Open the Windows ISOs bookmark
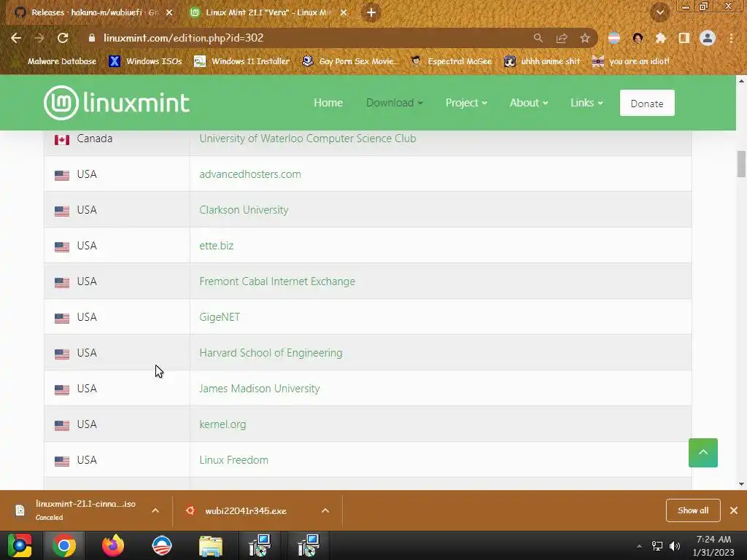 point(145,61)
